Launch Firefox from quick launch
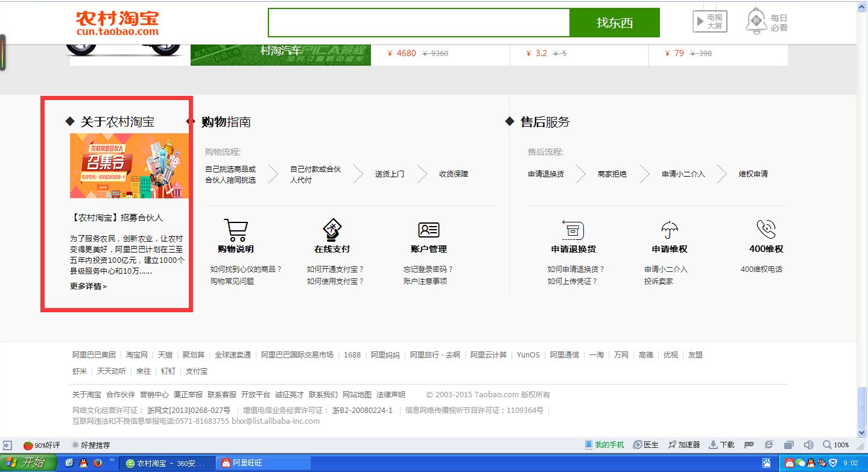The height and width of the screenshot is (472, 868). click(x=97, y=463)
